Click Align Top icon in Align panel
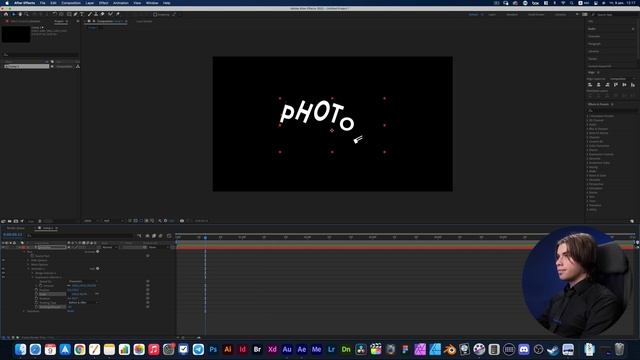The height and width of the screenshot is (360, 640). [616, 84]
